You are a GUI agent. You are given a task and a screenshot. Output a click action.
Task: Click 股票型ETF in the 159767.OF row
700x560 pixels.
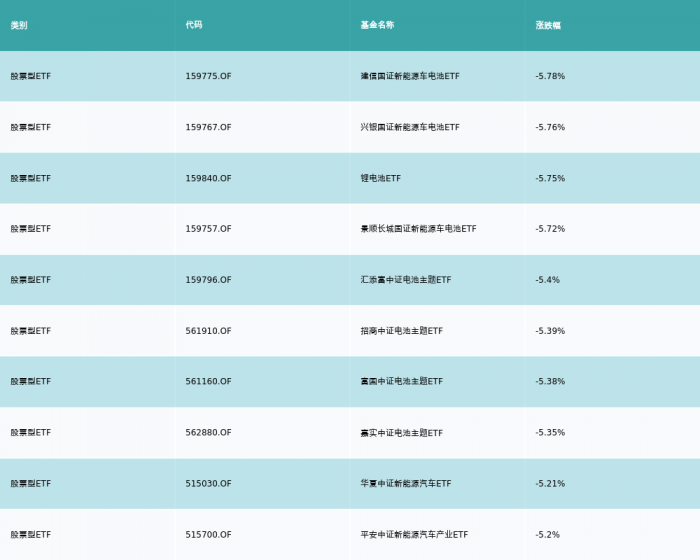point(31,127)
